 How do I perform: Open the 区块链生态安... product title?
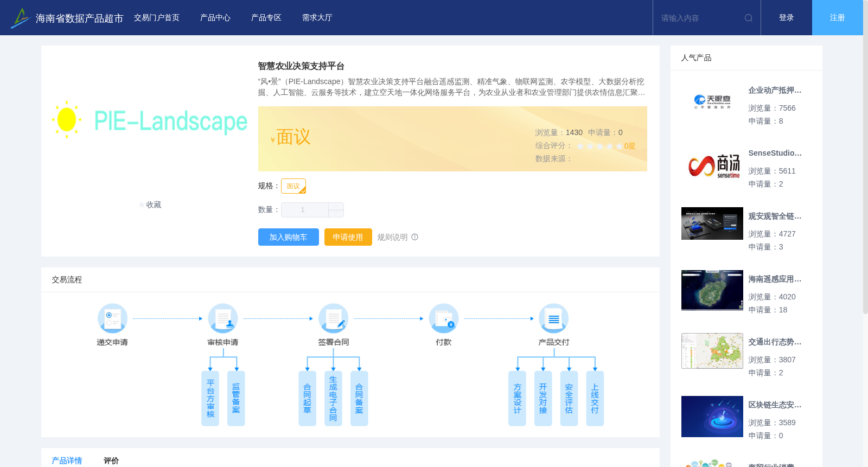[775, 405]
